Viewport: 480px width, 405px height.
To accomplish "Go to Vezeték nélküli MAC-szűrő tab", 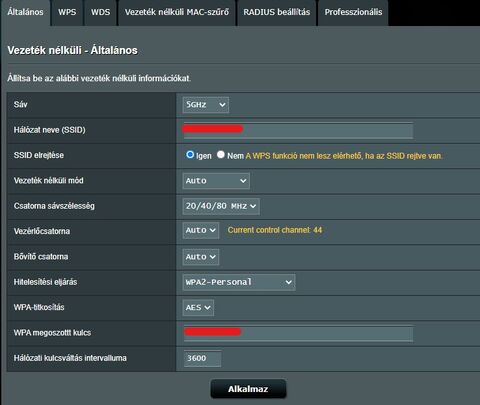I will click(177, 12).
